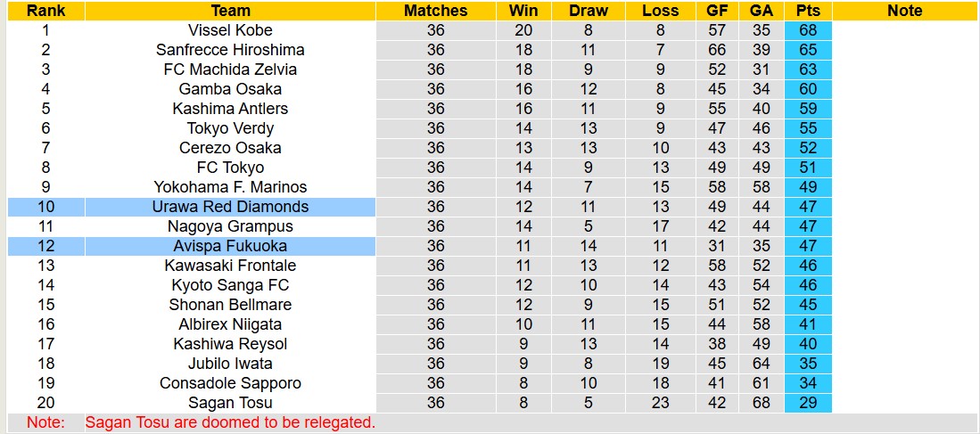
Task: Click the Draw column header
Action: coord(589,11)
